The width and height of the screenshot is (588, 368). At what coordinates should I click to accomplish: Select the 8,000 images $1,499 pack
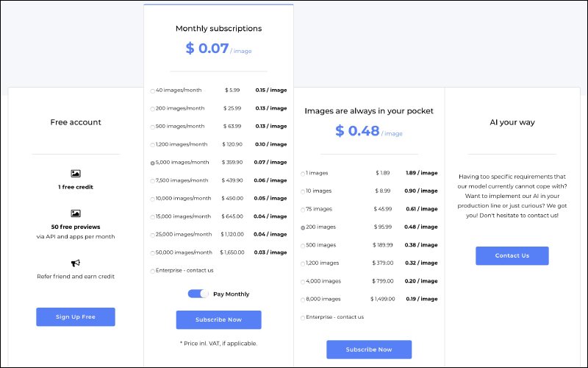click(303, 300)
